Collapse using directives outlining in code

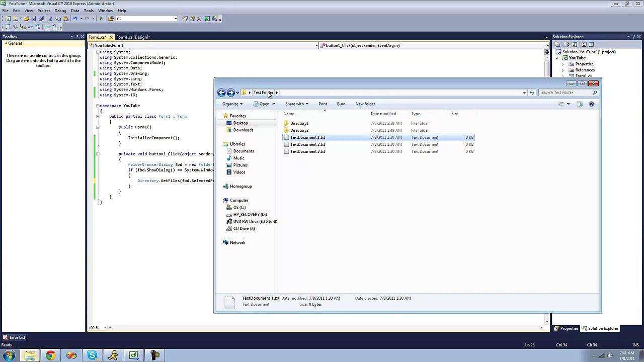97,52
